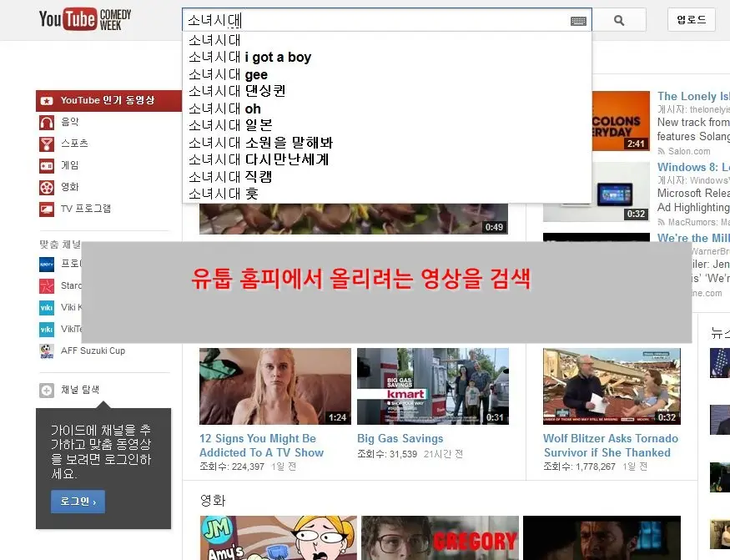
Task: Select suggestion 소녀시대 훗
Action: pos(386,194)
